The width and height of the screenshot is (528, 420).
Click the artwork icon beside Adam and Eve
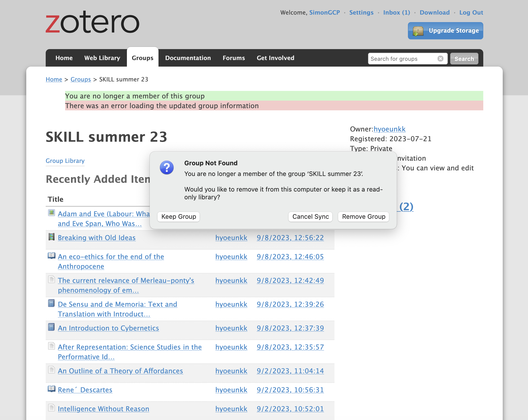[x=52, y=213]
